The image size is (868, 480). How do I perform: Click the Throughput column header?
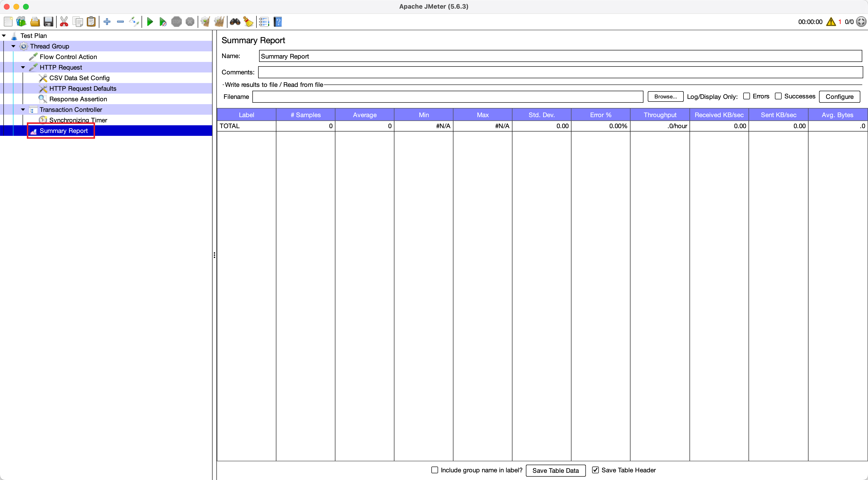click(x=660, y=115)
